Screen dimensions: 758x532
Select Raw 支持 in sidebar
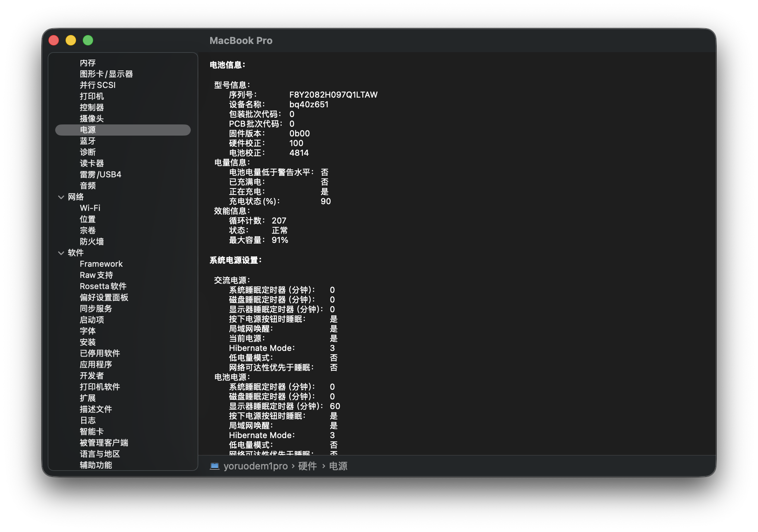[96, 275]
